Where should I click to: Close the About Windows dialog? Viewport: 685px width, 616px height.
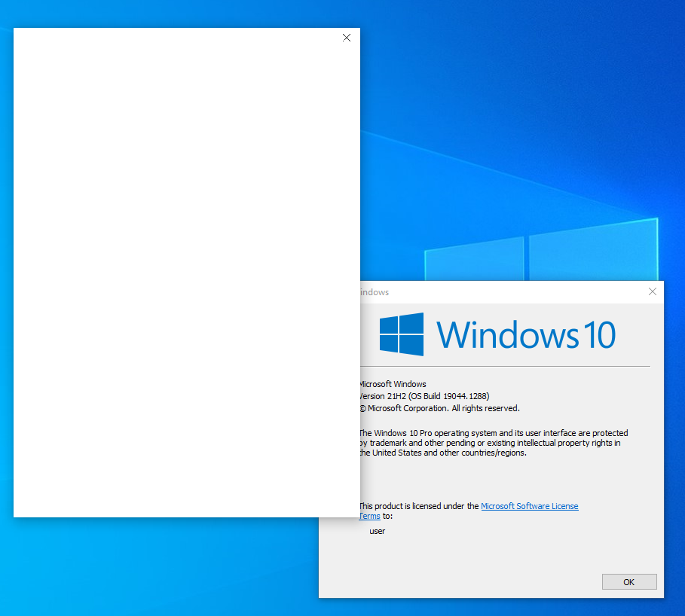coord(653,291)
